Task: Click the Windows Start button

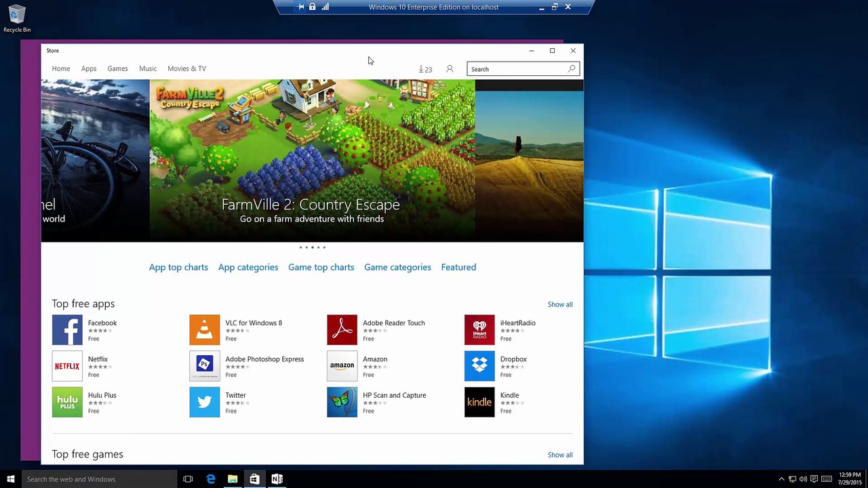Action: [11, 479]
